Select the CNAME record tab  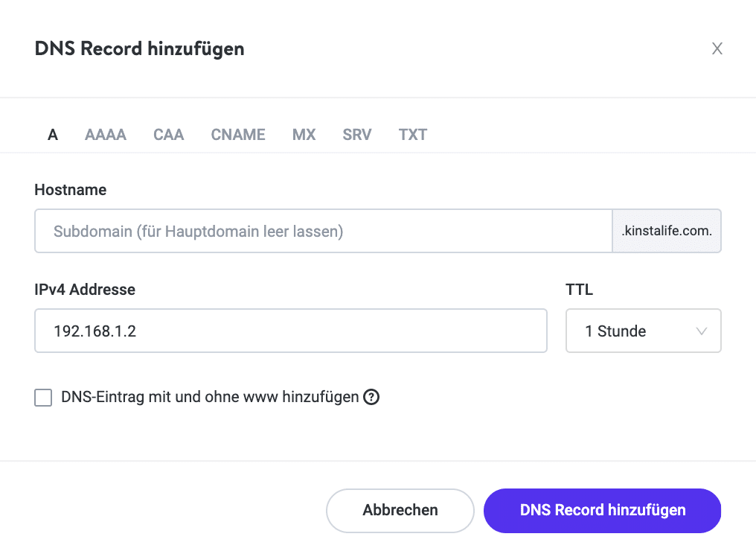(x=238, y=135)
